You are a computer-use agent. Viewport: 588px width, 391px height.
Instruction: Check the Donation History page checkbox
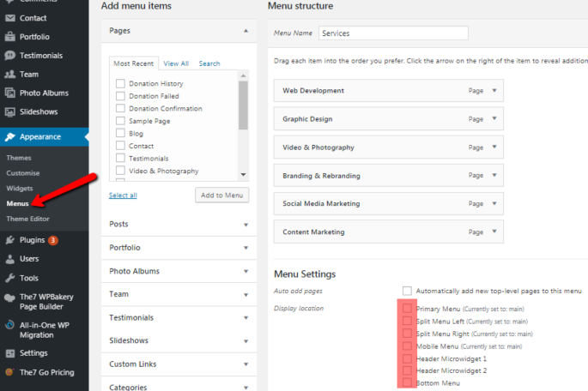point(120,84)
